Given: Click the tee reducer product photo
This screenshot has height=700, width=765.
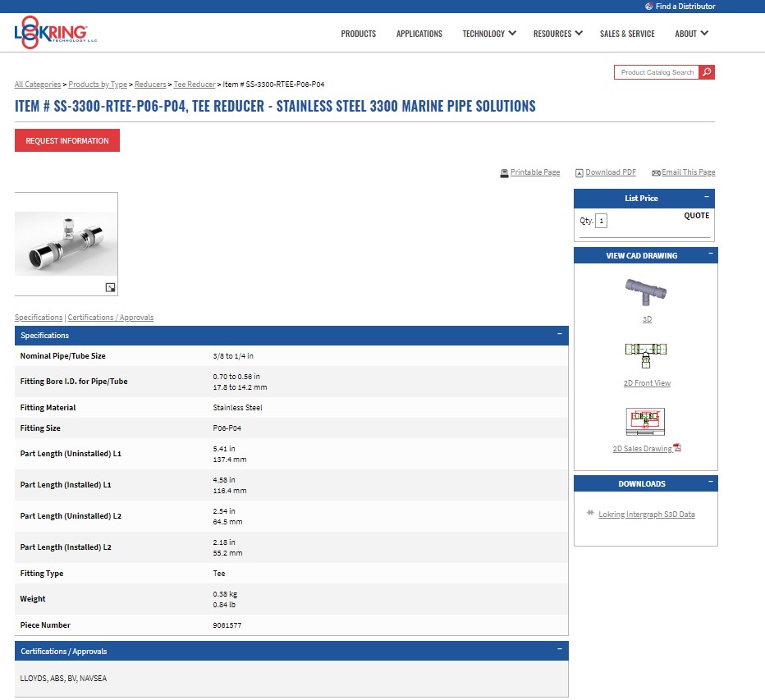Looking at the screenshot, I should click(x=66, y=244).
